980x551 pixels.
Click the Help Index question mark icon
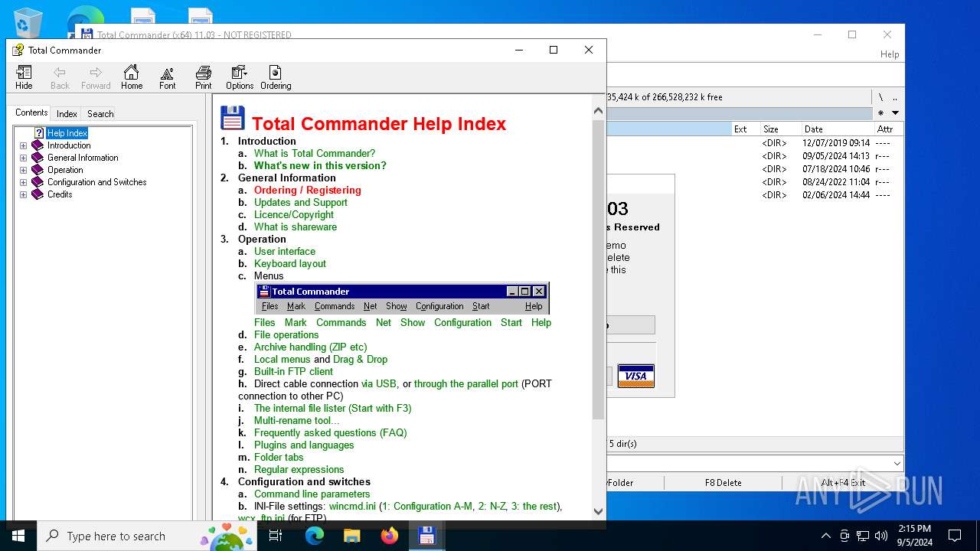39,133
